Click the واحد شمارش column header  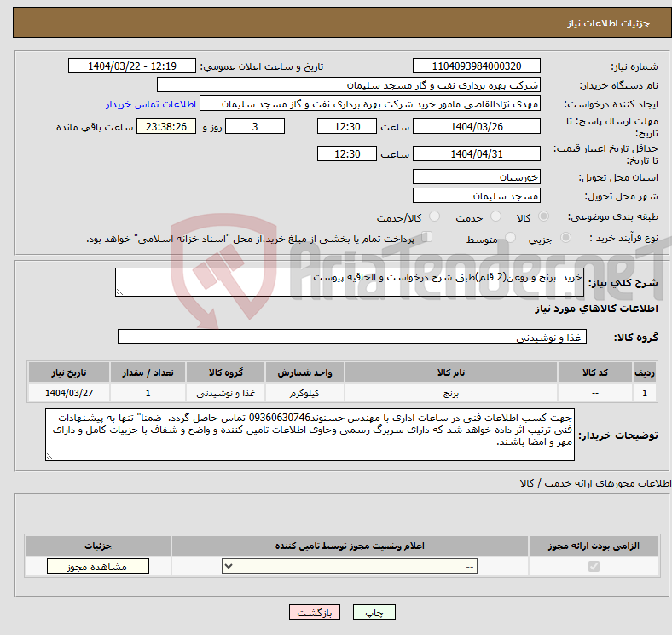[x=304, y=372]
